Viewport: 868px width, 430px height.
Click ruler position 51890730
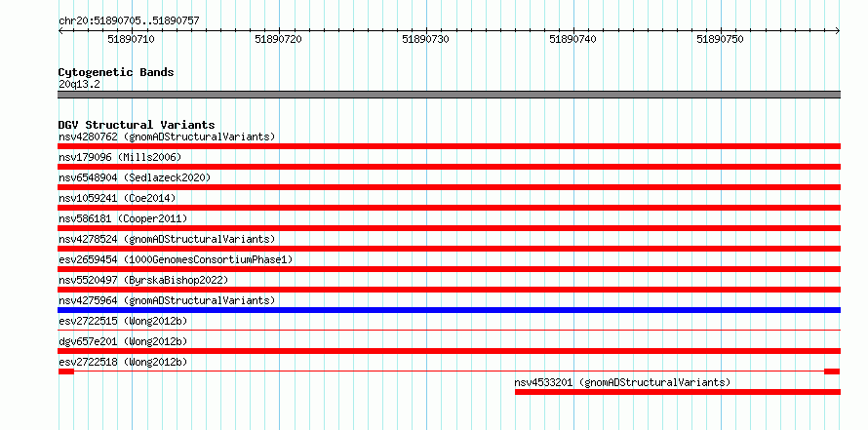(x=425, y=39)
